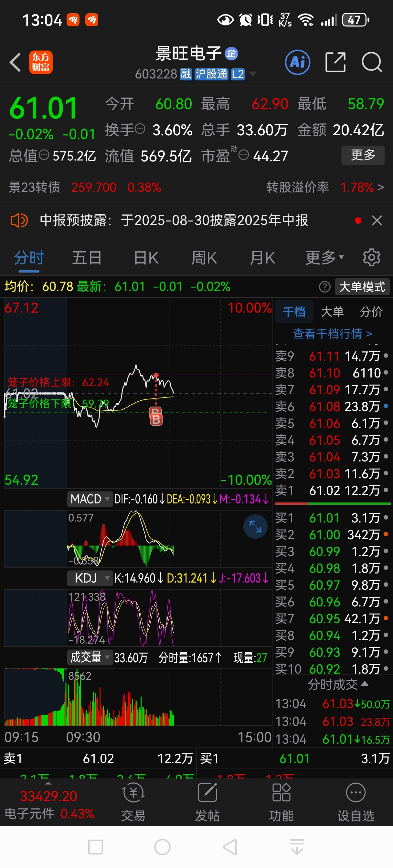Tap the volume bar chart
393x868 pixels.
138,697
